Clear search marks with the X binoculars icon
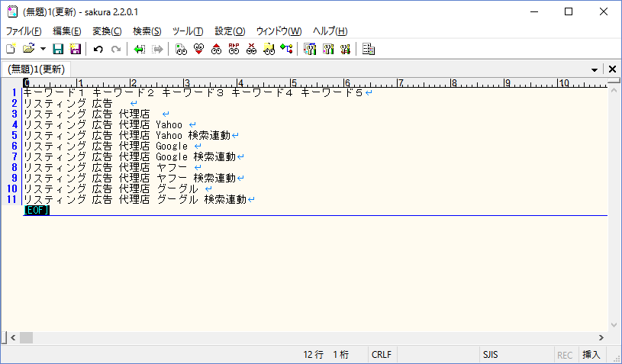Image resolution: width=622 pixels, height=364 pixels. pos(251,49)
